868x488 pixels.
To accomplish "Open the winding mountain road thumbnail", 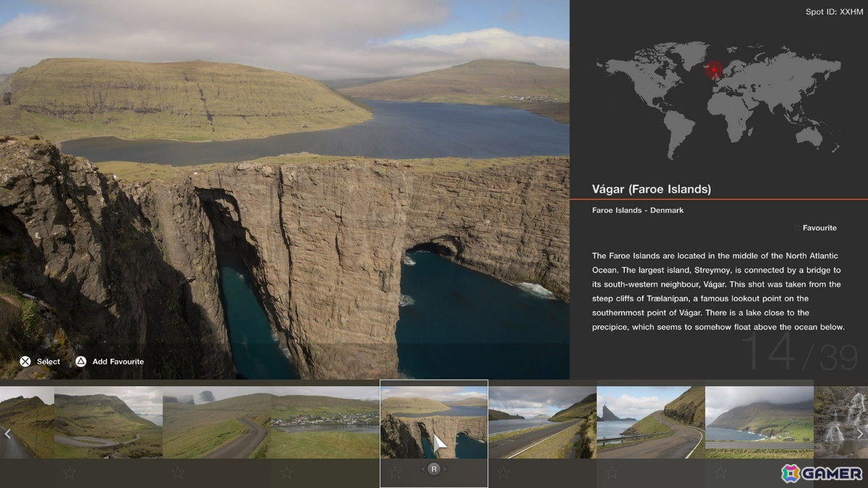I will (109, 422).
